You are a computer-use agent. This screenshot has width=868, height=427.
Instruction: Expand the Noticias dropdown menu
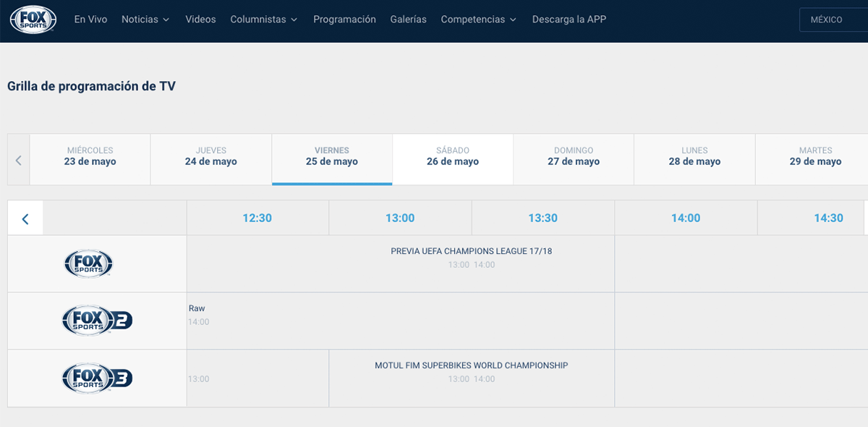point(145,20)
